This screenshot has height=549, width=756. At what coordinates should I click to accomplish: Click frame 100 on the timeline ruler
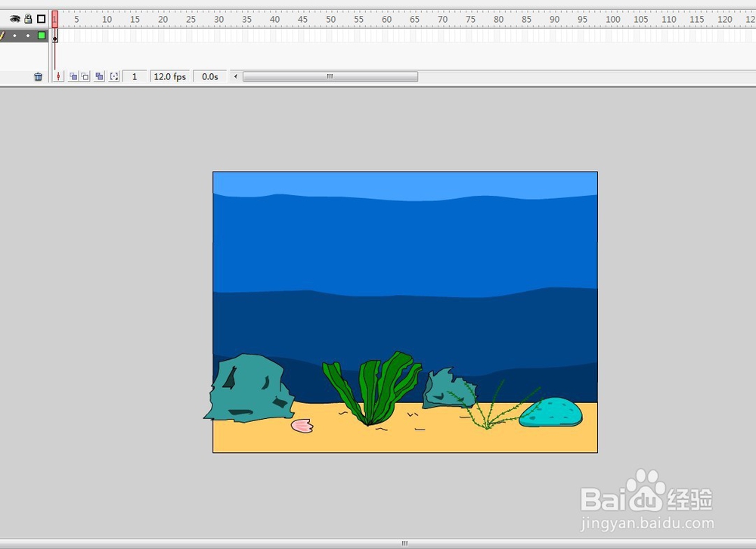click(613, 20)
